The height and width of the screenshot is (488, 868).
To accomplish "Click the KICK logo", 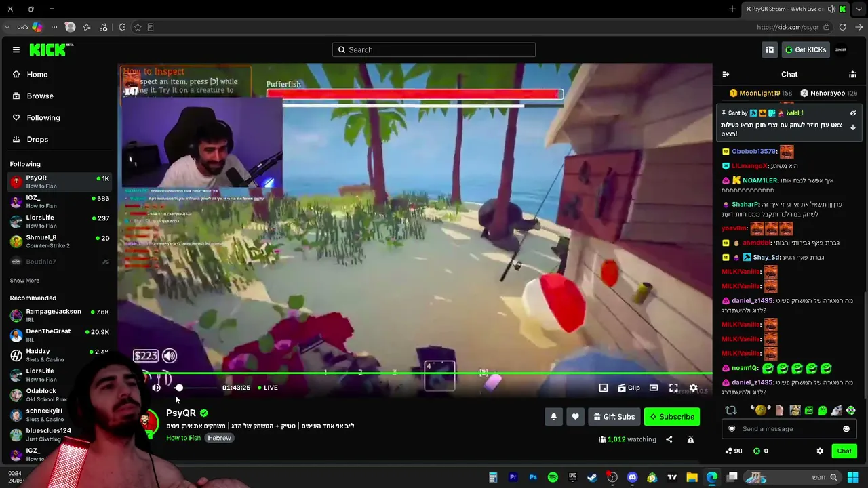I will (x=51, y=49).
